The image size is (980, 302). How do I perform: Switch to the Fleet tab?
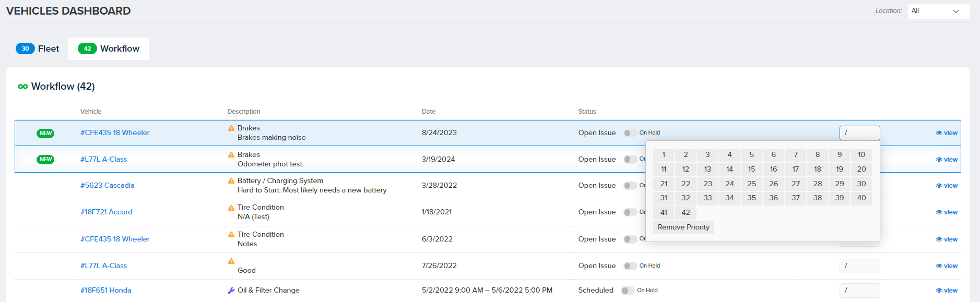click(38, 49)
